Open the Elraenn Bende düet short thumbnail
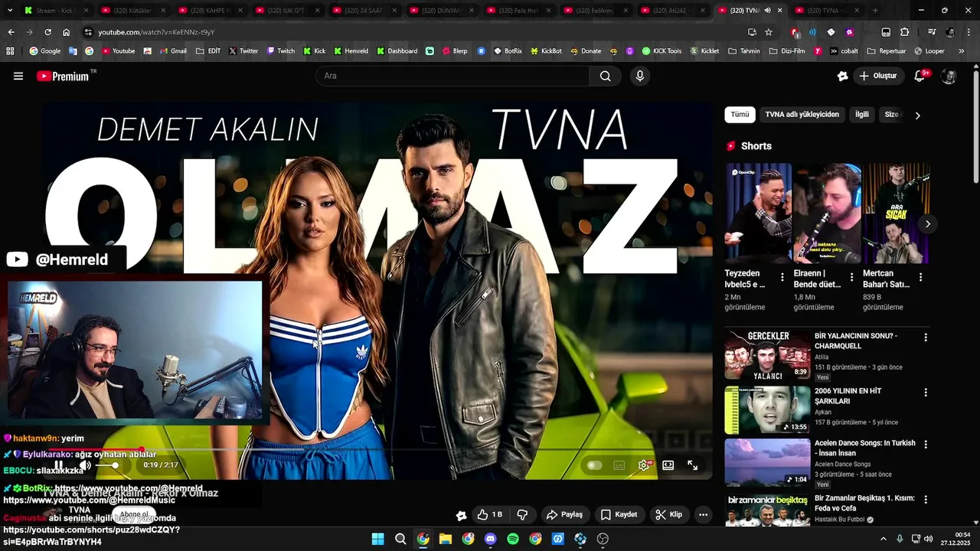Image resolution: width=980 pixels, height=551 pixels. point(828,214)
